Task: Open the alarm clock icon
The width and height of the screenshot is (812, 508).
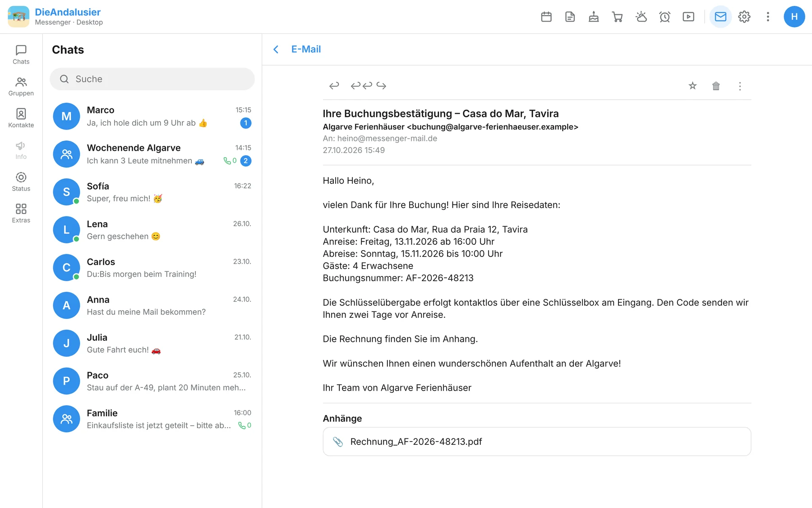Action: (x=664, y=17)
